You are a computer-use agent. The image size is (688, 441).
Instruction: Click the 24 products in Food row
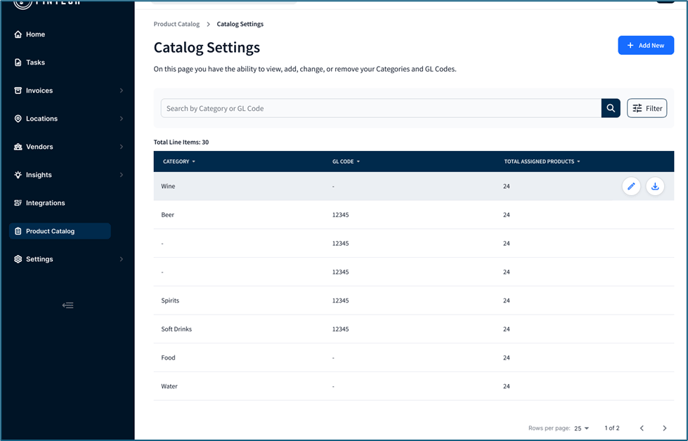pyautogui.click(x=506, y=358)
